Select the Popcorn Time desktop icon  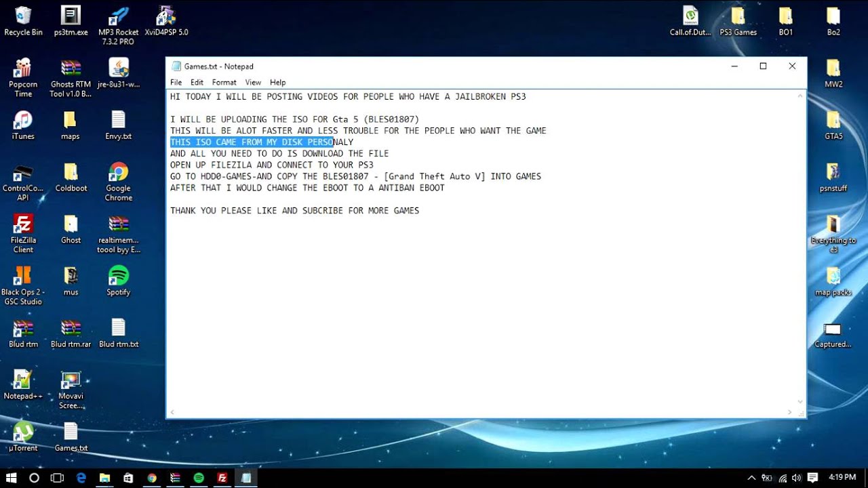(x=23, y=78)
